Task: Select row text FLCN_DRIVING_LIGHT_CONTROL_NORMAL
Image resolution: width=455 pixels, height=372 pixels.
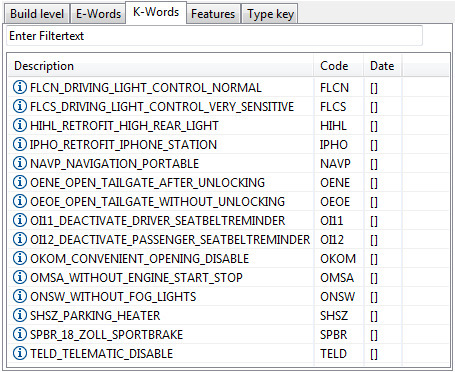Action: 146,88
